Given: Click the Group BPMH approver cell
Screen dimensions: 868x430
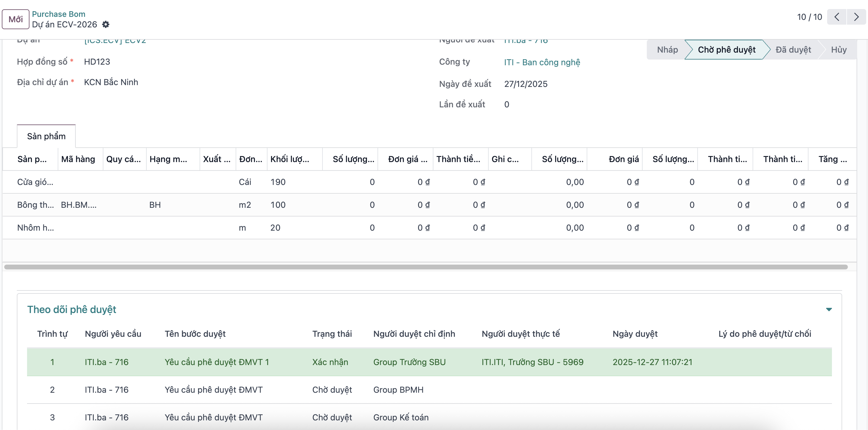Looking at the screenshot, I should [x=398, y=390].
